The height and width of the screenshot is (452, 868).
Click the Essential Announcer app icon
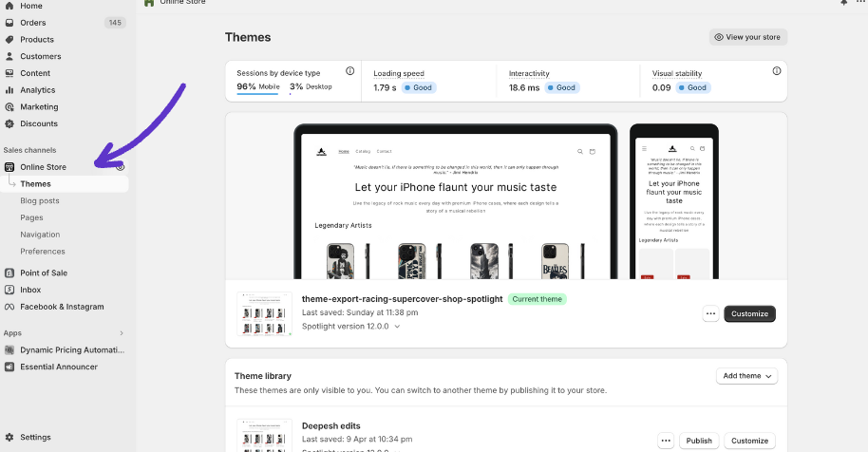[x=9, y=367]
